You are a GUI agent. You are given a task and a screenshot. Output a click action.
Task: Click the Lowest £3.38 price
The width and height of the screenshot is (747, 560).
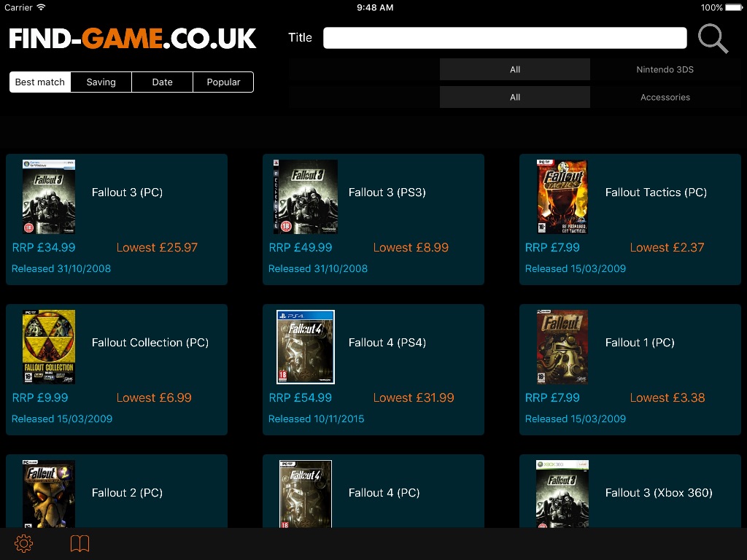click(667, 397)
